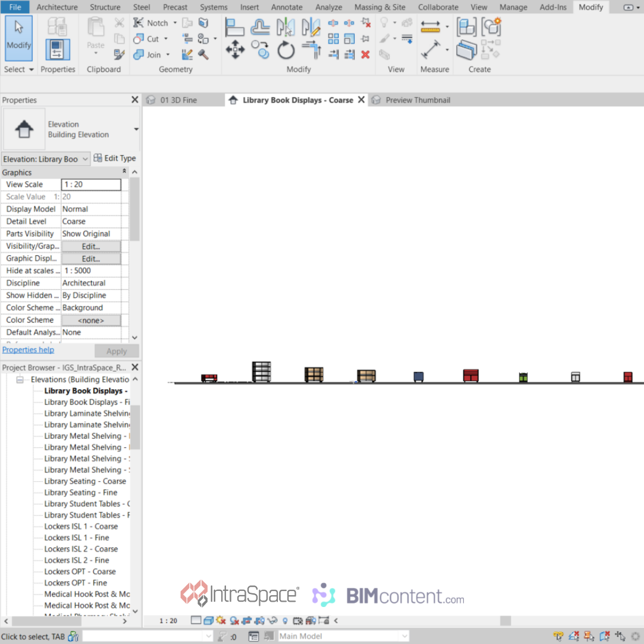Click the Unpin tool
The height and width of the screenshot is (644, 644).
click(x=365, y=23)
